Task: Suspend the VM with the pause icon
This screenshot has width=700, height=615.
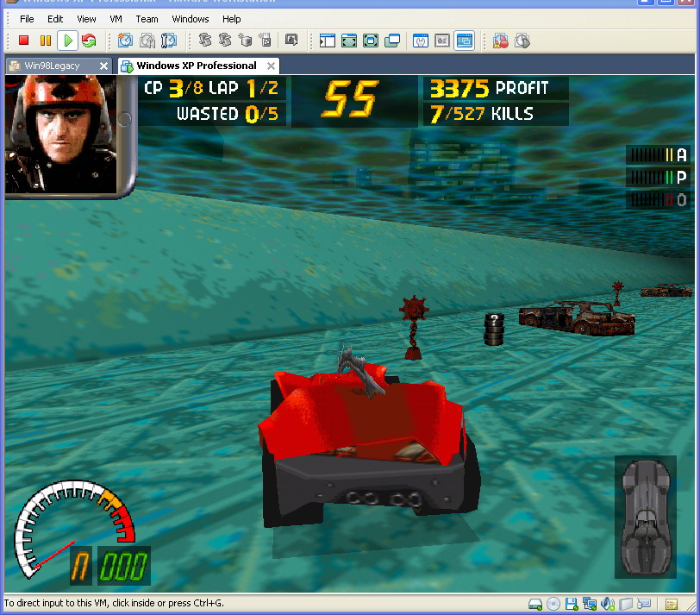Action: (x=46, y=41)
